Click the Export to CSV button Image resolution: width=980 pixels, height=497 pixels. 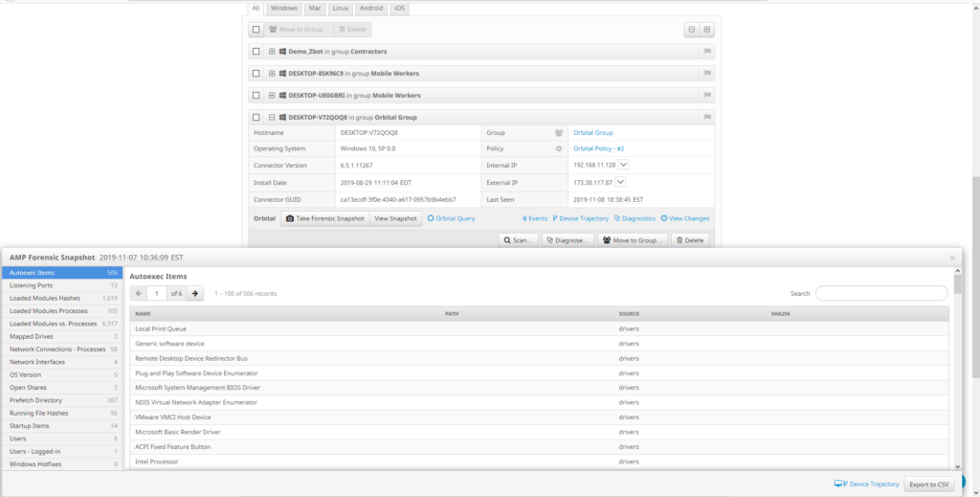(928, 485)
